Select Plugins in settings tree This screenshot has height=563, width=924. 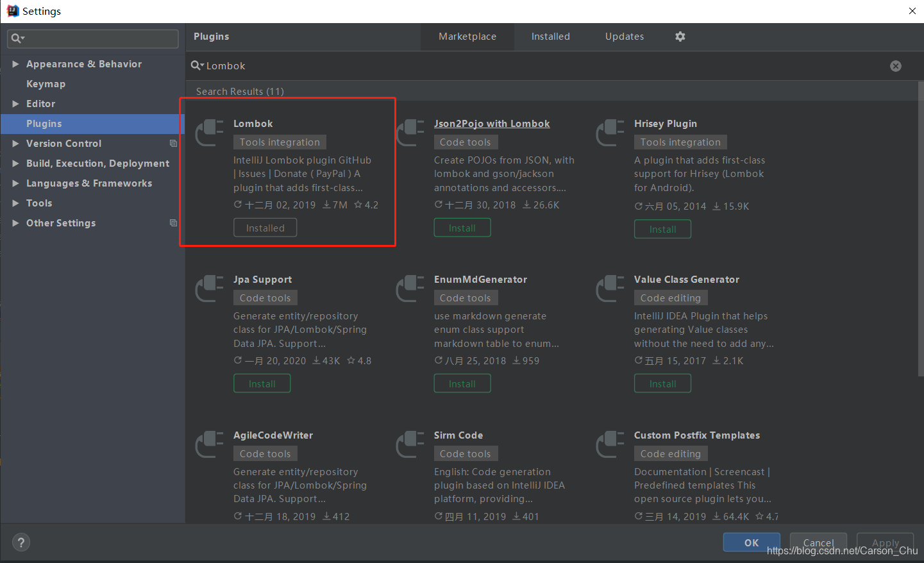click(x=93, y=124)
